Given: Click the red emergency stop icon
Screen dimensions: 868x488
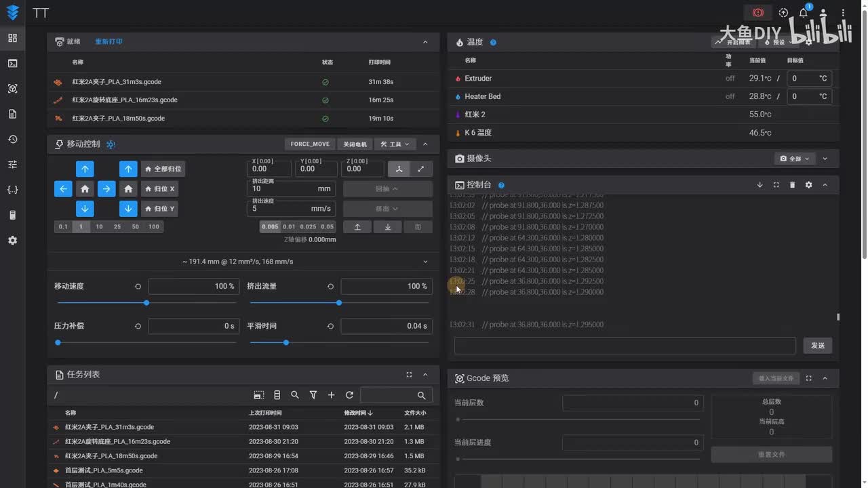Looking at the screenshot, I should click(x=757, y=13).
